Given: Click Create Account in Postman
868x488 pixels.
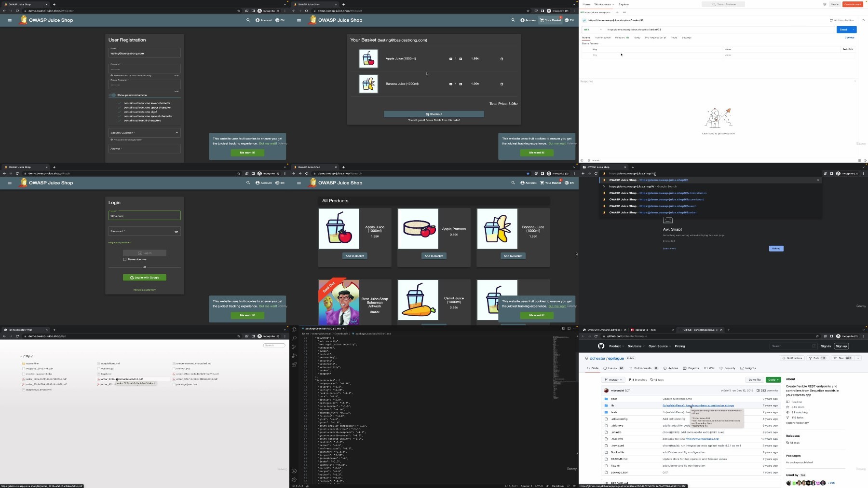Looking at the screenshot, I should 853,4.
